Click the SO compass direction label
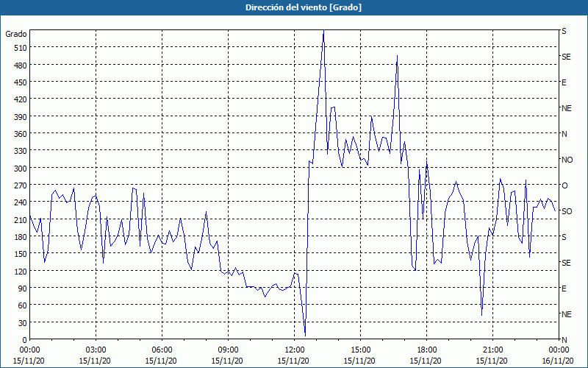 (567, 211)
